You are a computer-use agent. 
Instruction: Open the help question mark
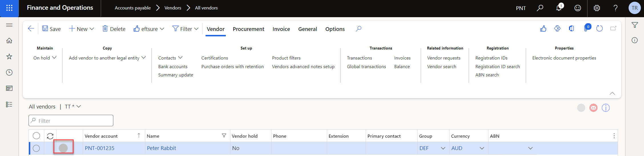[x=616, y=8]
